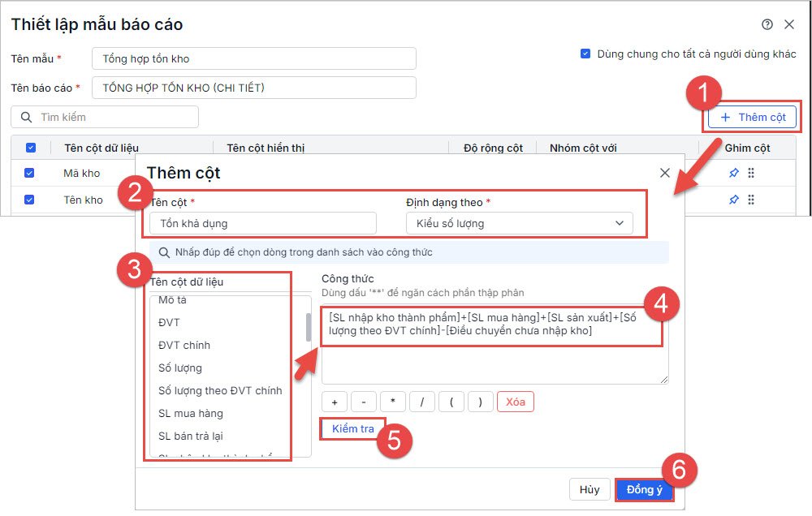
Task: Insert the open parenthesis into formula
Action: click(451, 402)
